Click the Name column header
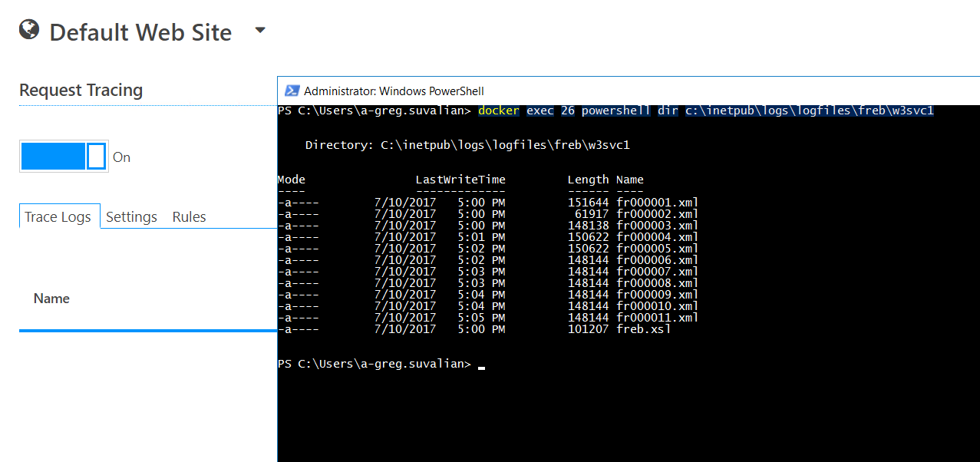The height and width of the screenshot is (462, 980). click(51, 298)
